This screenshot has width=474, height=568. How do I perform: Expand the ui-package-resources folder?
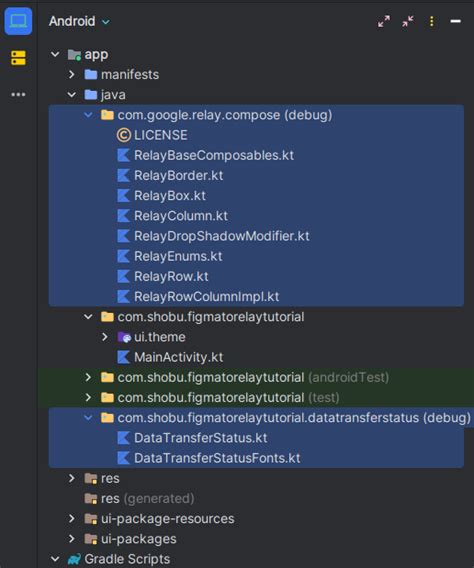[x=72, y=519]
